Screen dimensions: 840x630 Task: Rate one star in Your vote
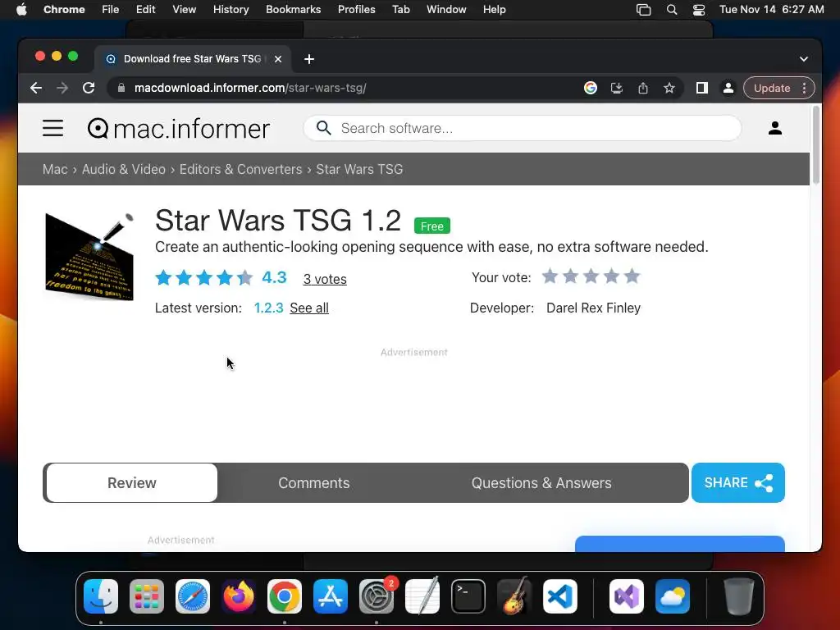[550, 276]
